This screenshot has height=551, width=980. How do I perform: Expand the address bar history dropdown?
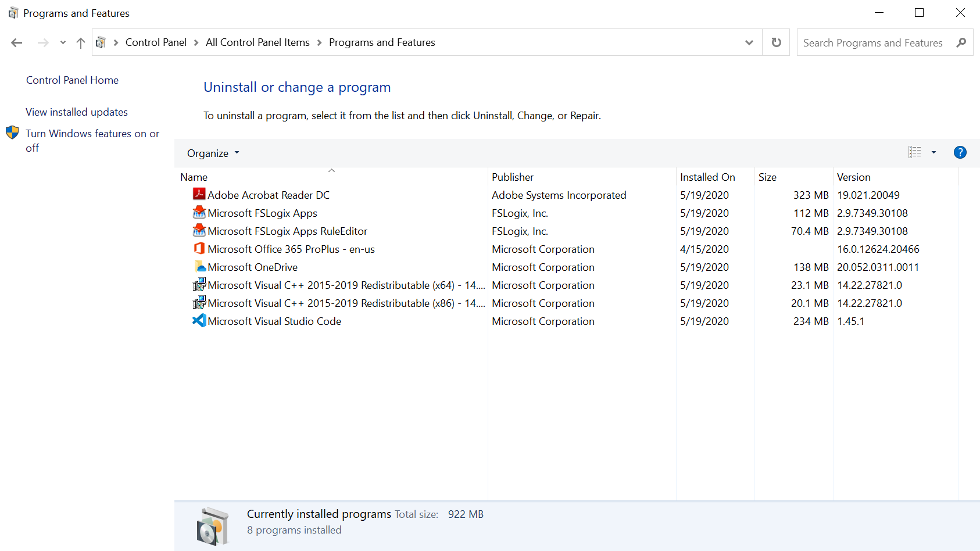coord(749,42)
